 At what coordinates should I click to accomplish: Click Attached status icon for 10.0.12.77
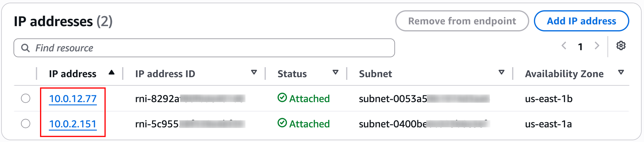coord(282,98)
